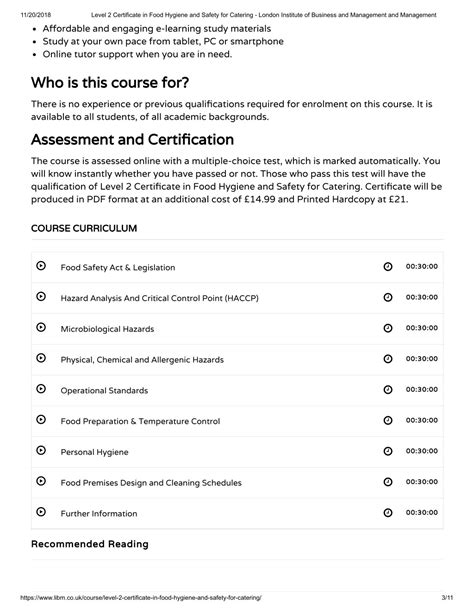Viewport: 474px width, 613px height.
Task: Open Food Preparation & Temperature Control lesson
Action: [x=140, y=421]
